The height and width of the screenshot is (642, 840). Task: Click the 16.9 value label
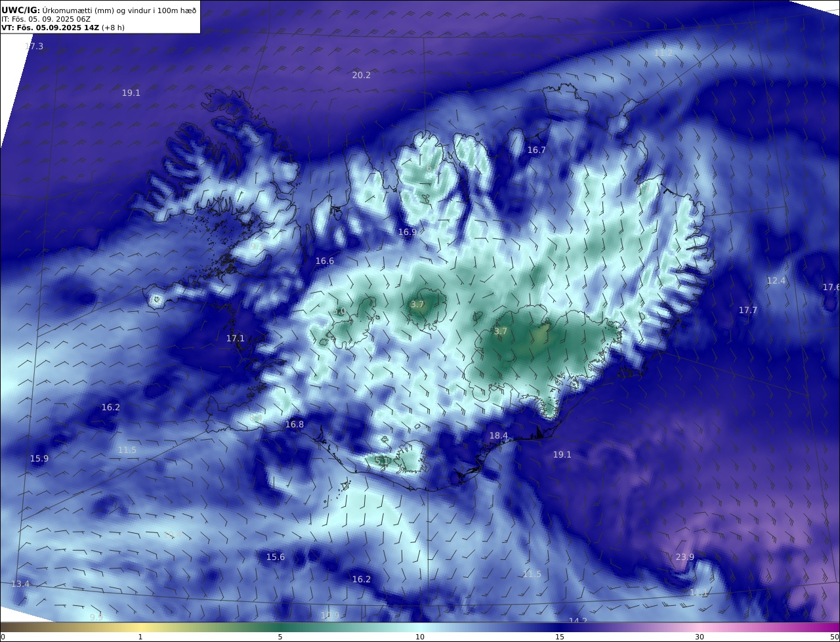coord(408,232)
